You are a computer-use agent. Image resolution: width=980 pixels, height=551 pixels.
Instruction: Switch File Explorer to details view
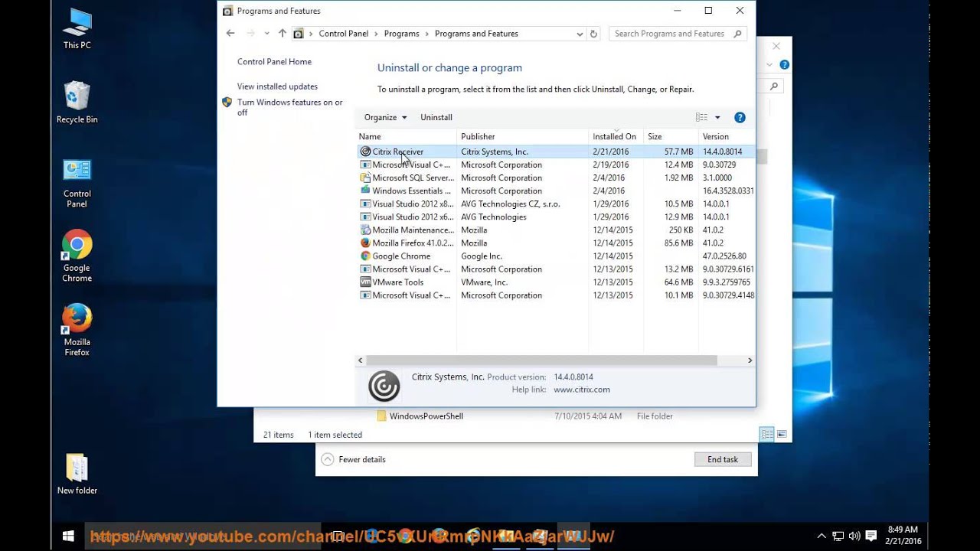tap(767, 435)
